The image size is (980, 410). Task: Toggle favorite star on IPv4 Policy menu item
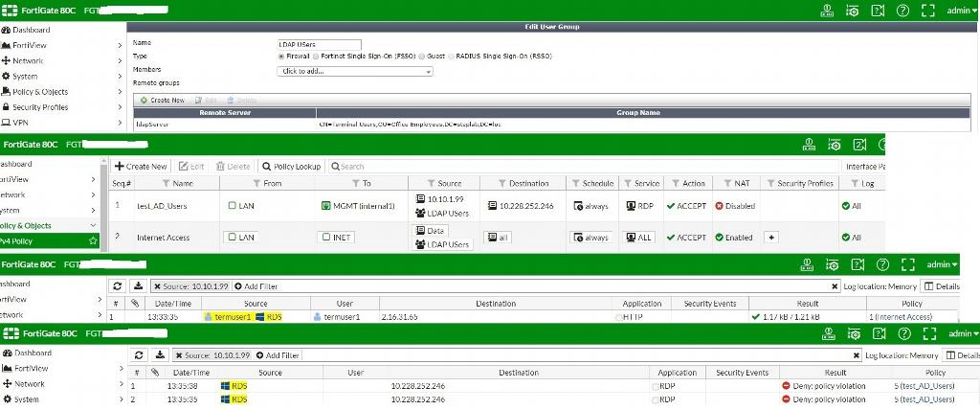pos(93,241)
